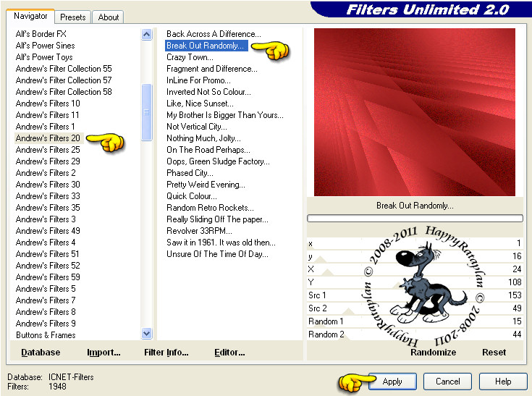Select Alf's Power Sines category
This screenshot has width=532, height=396.
coord(45,46)
